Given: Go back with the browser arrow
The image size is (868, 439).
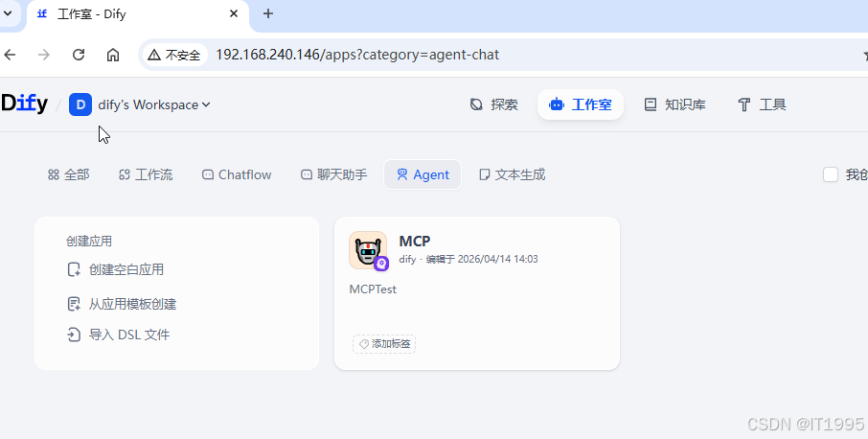Looking at the screenshot, I should 10,55.
